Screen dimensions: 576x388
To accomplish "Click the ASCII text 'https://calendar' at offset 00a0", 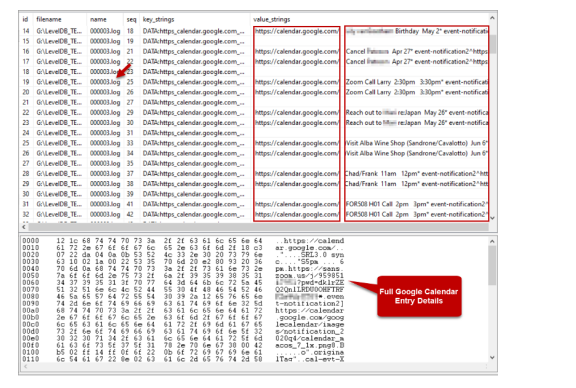I will click(310, 310).
